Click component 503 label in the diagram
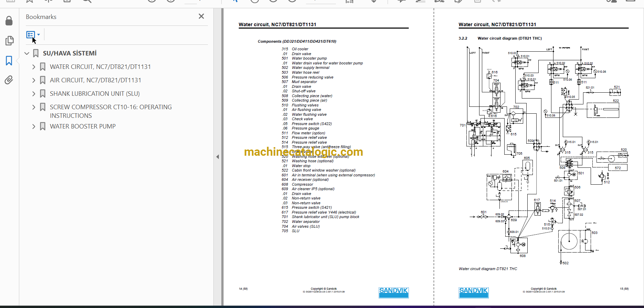The height and width of the screenshot is (308, 644). coord(594,233)
